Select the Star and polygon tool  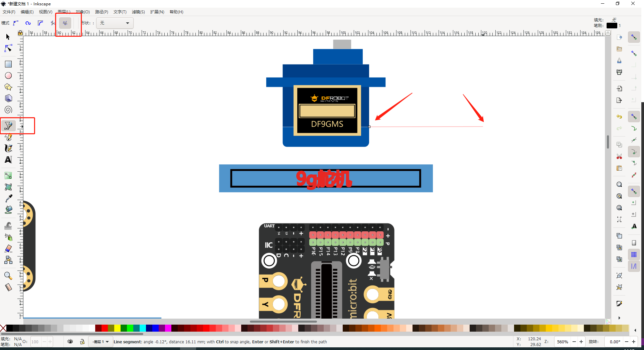point(8,87)
